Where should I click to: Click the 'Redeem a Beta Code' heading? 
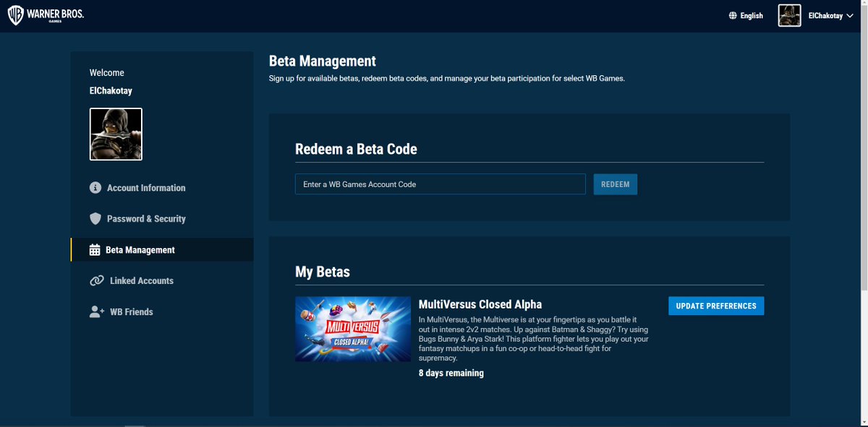click(x=356, y=150)
